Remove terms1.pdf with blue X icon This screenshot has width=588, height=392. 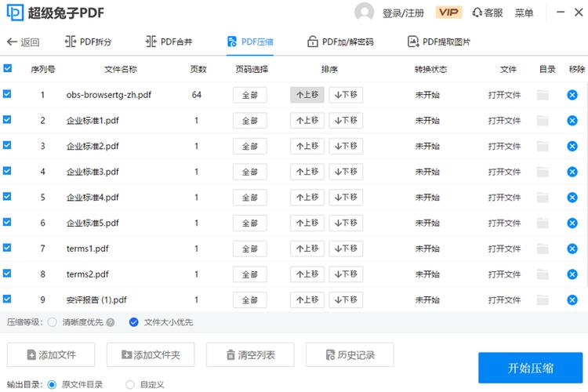(572, 249)
